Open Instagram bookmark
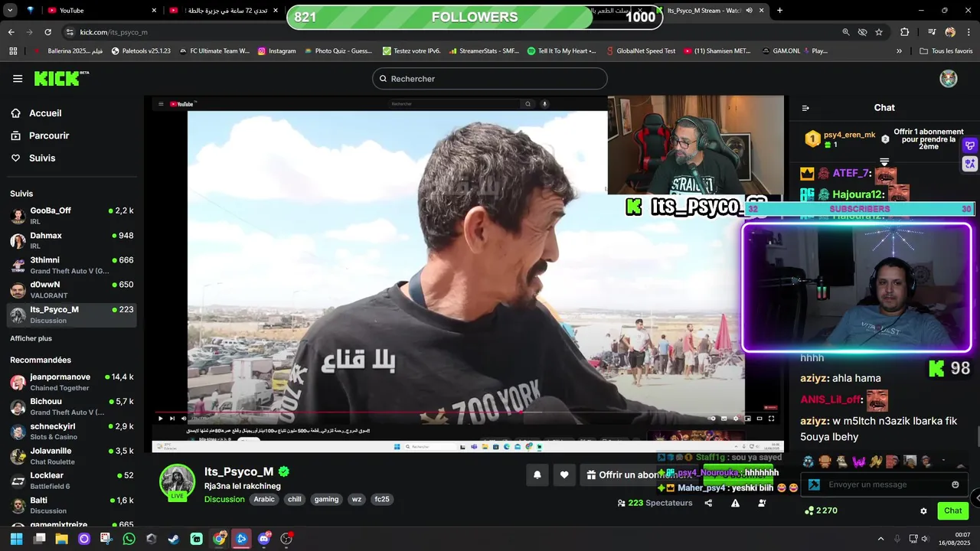 (276, 51)
